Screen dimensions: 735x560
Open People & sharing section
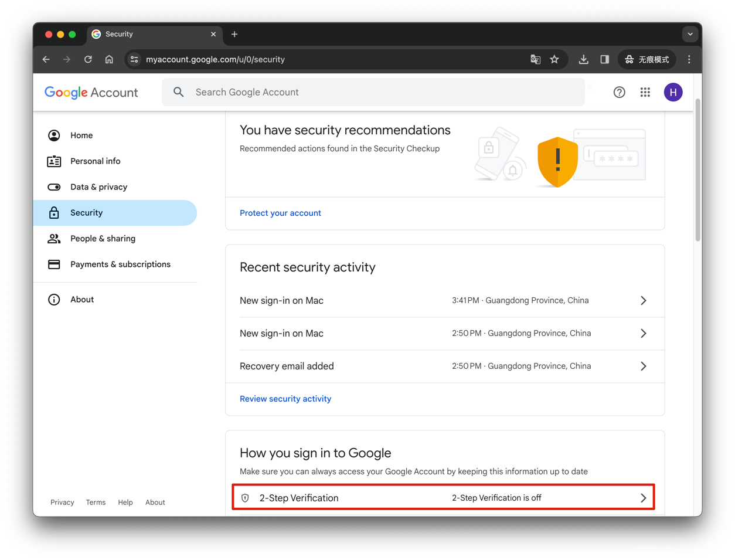(x=115, y=239)
